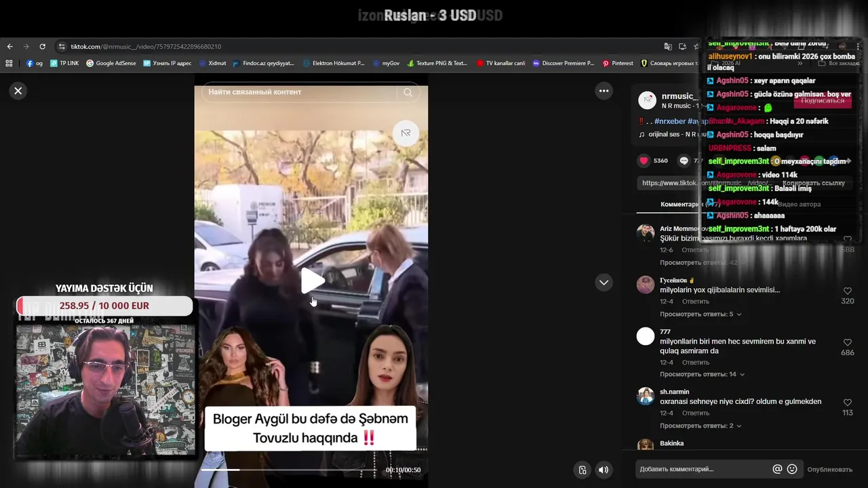Open the Findoc.az bookmark
Screen dimensions: 868x488
[263, 63]
